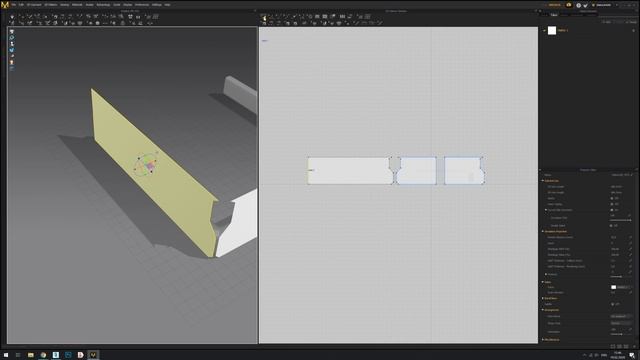Viewport: 640px width, 360px height.
Task: Click the Windows Start button
Action: 6,355
